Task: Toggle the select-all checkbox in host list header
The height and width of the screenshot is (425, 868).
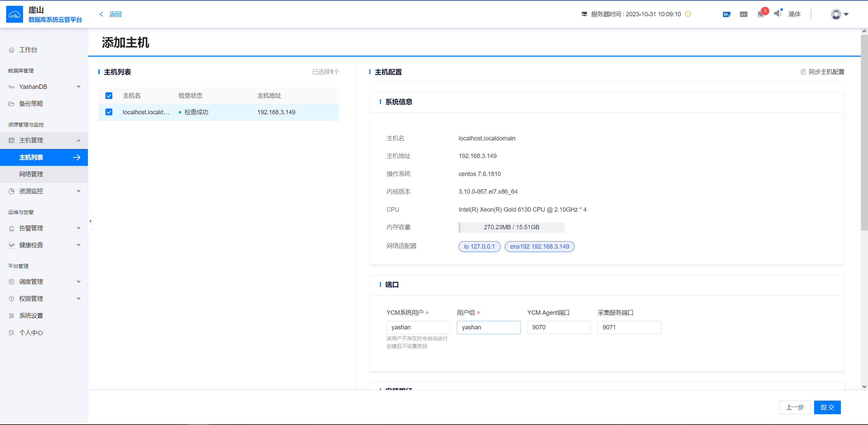Action: click(109, 96)
